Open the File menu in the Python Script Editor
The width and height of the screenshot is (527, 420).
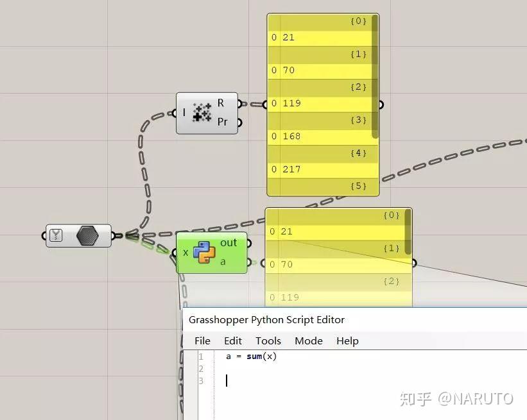(202, 340)
